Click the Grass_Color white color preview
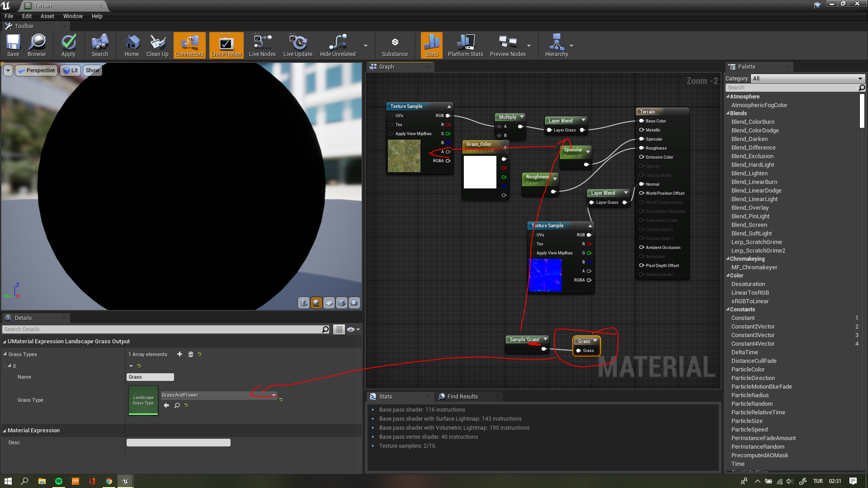Image resolution: width=868 pixels, height=488 pixels. (480, 172)
